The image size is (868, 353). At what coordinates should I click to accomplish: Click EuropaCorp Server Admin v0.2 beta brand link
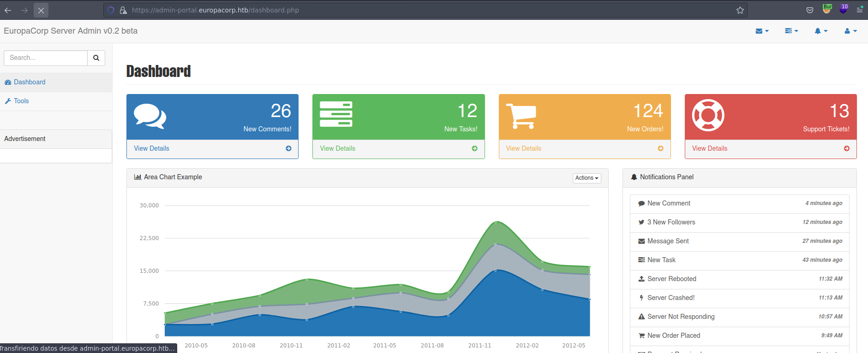[x=71, y=31]
